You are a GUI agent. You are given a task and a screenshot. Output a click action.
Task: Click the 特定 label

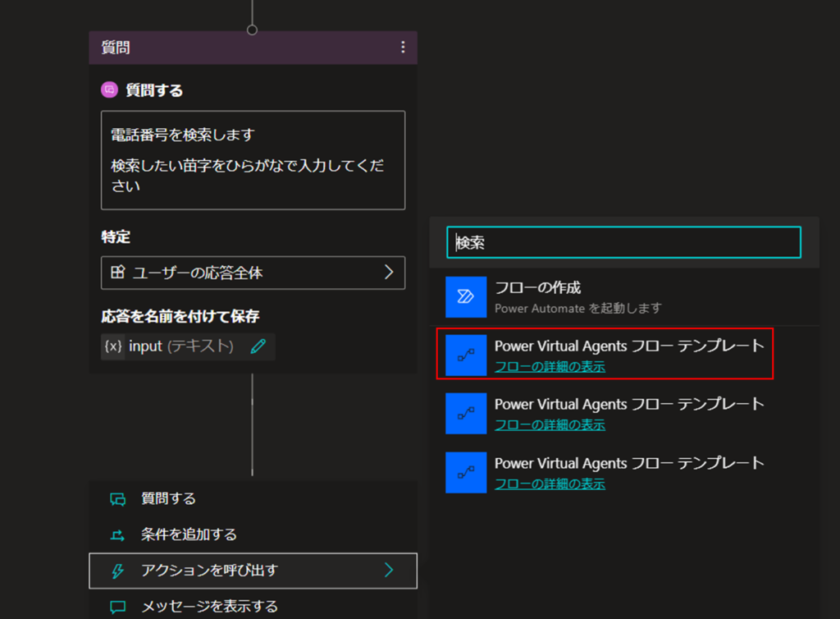pyautogui.click(x=116, y=236)
